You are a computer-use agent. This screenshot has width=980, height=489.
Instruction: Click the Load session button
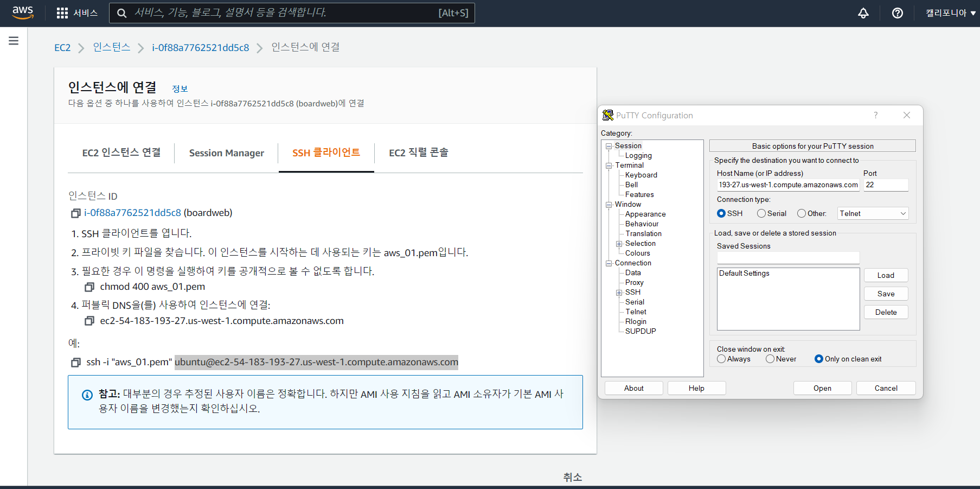pos(886,275)
